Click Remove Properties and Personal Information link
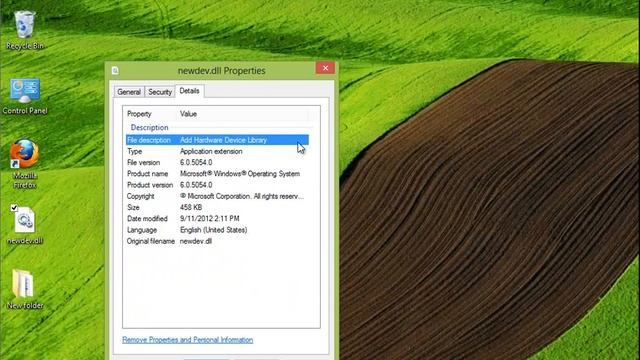Image resolution: width=640 pixels, height=360 pixels. click(187, 340)
